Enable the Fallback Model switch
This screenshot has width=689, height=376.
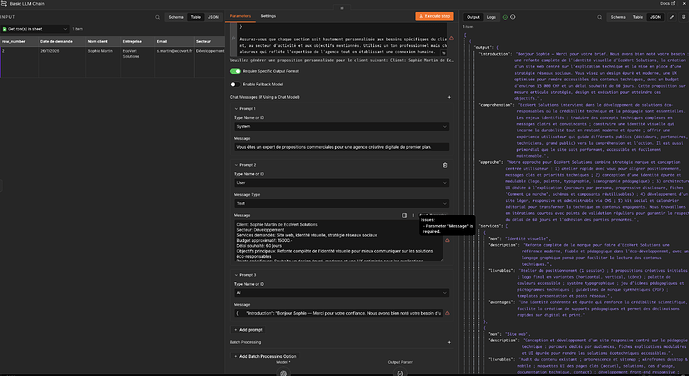pos(235,84)
